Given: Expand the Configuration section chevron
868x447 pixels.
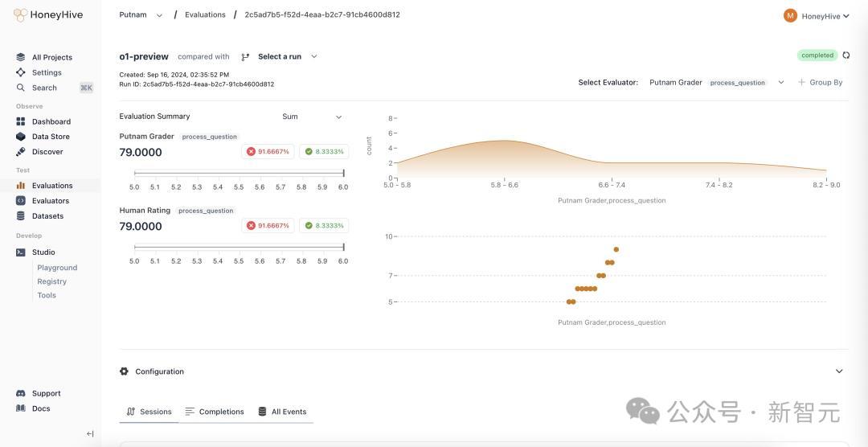Looking at the screenshot, I should (x=839, y=371).
